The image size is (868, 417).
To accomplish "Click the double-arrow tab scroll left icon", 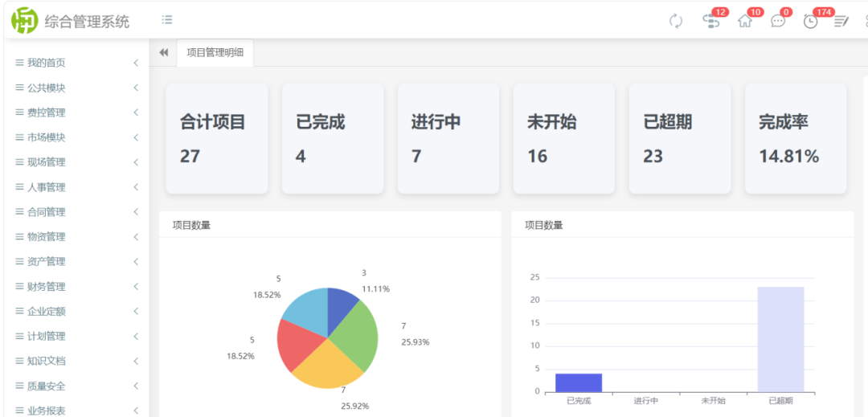I will 164,53.
